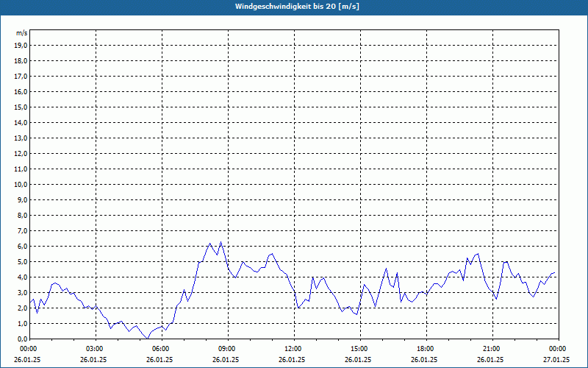The height and width of the screenshot is (368, 588).
Task: Select the '4,0' y-axis tick
Action: tap(22, 277)
